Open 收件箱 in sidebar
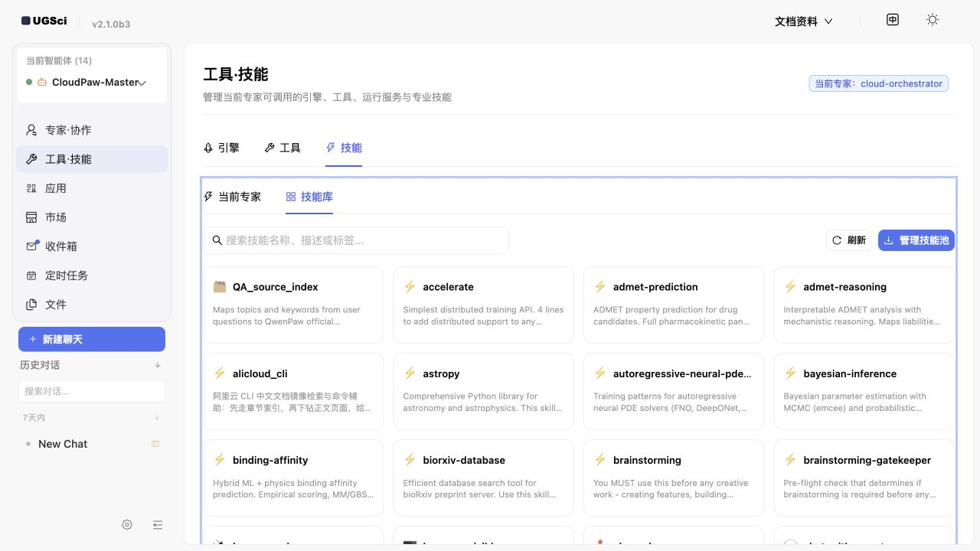 click(92, 246)
